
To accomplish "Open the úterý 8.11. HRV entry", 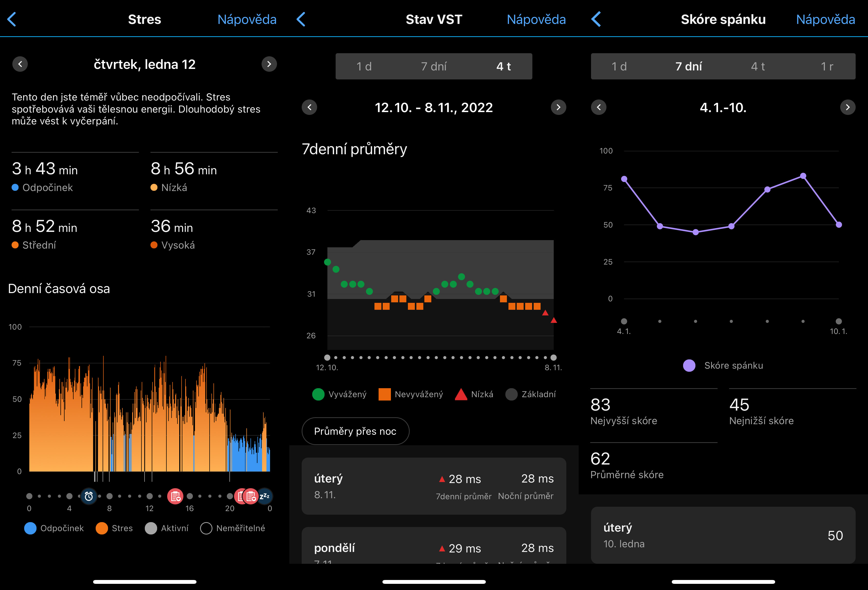I will (x=434, y=486).
